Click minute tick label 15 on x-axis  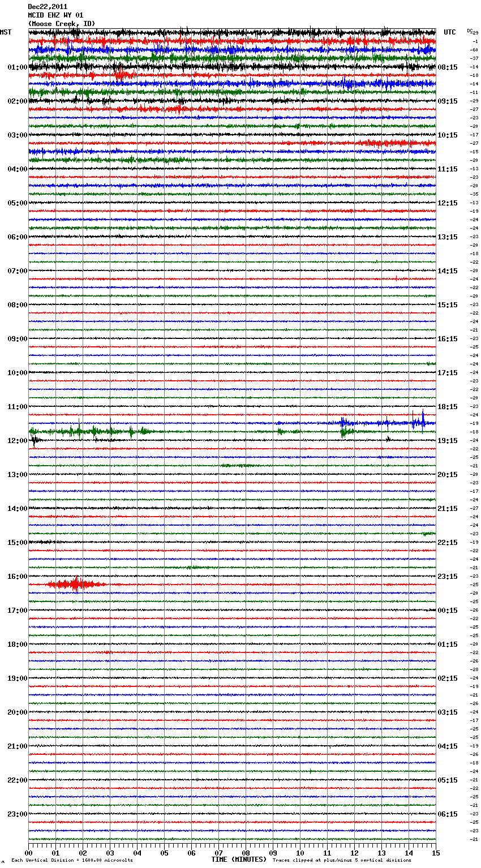click(x=436, y=853)
